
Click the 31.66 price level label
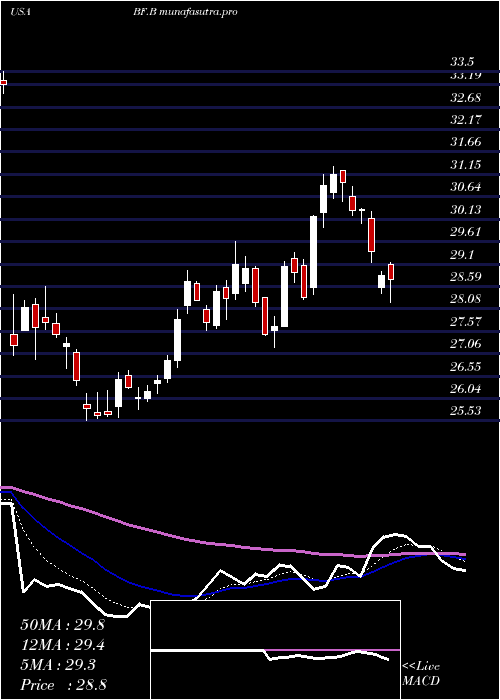pos(466,142)
